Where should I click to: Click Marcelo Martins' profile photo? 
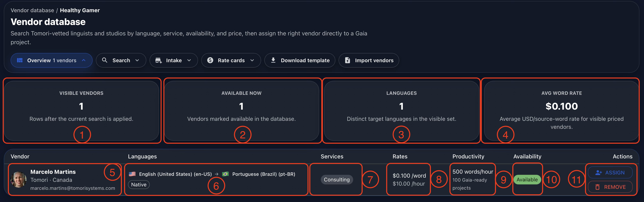coord(19,180)
